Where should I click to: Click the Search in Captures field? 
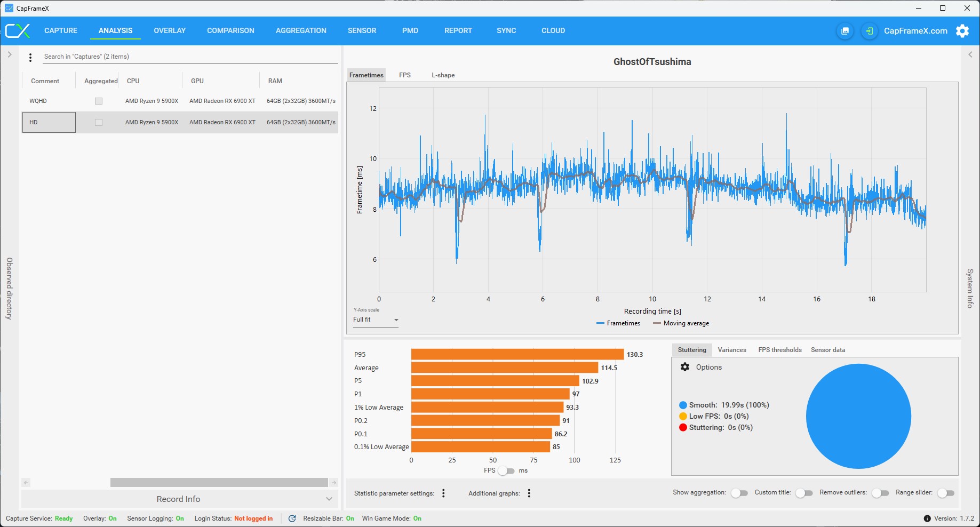click(x=190, y=57)
